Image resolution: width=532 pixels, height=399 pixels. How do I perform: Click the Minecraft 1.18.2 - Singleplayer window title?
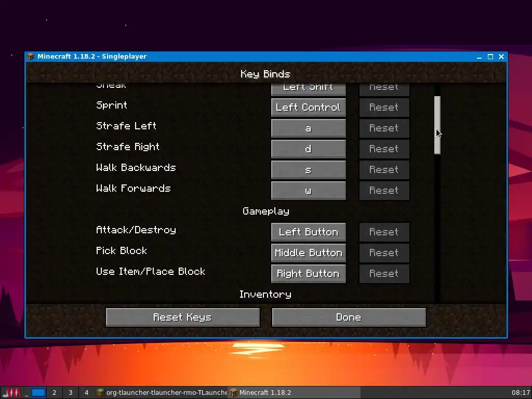[x=92, y=56]
